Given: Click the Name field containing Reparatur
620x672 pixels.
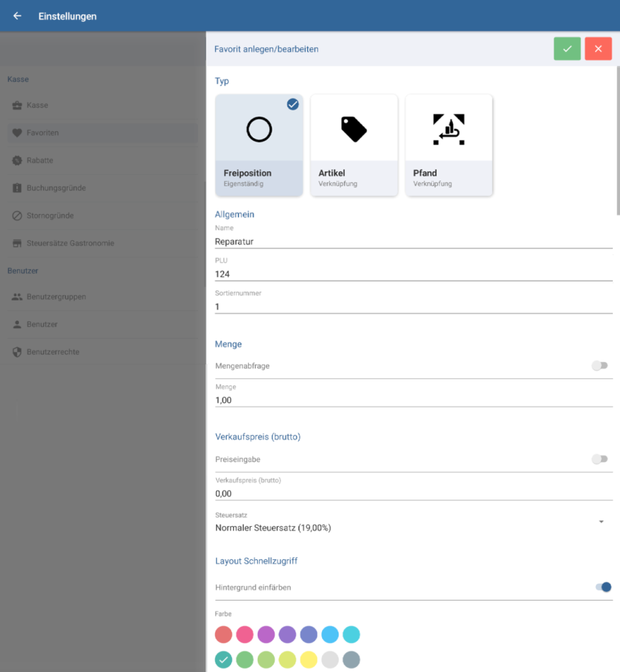Looking at the screenshot, I should (413, 241).
